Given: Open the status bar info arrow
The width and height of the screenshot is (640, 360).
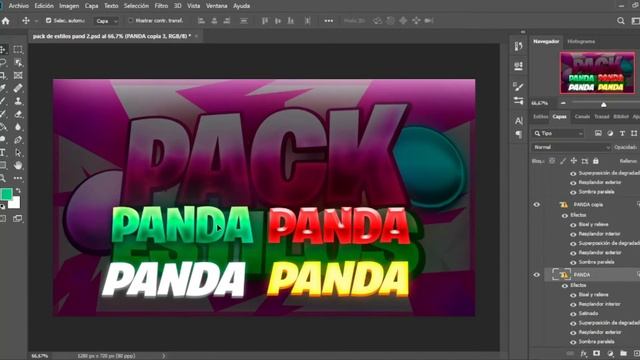Looking at the screenshot, I should [164, 356].
